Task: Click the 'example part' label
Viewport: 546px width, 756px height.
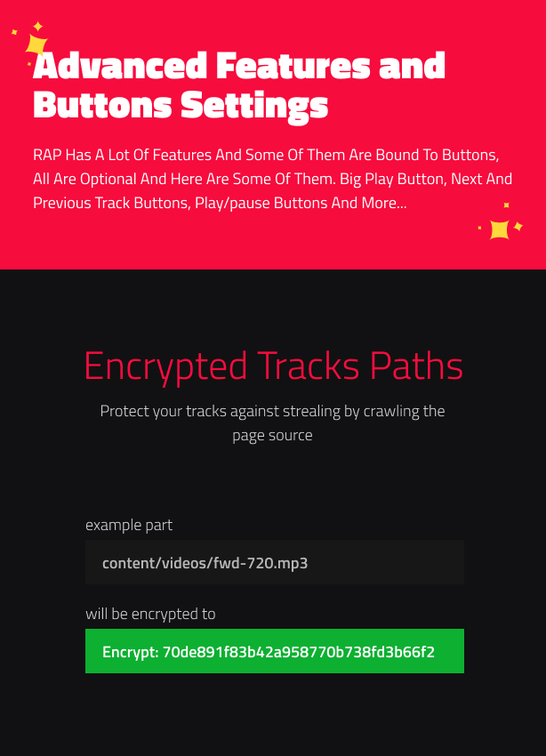Action: coord(129,525)
